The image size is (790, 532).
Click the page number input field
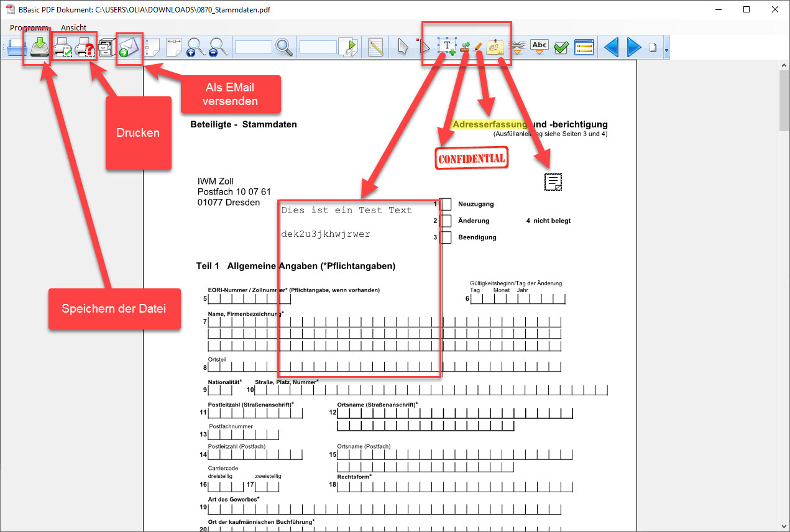tap(318, 47)
